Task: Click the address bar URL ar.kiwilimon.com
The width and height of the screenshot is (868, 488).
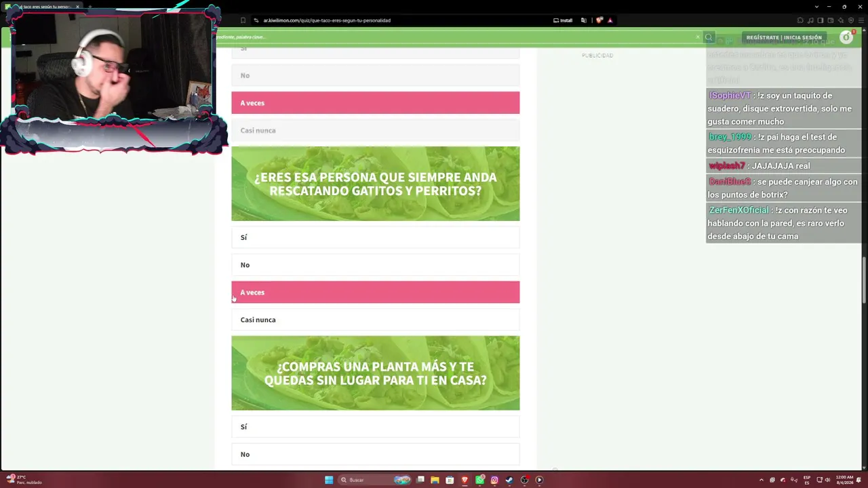Action: (327, 20)
